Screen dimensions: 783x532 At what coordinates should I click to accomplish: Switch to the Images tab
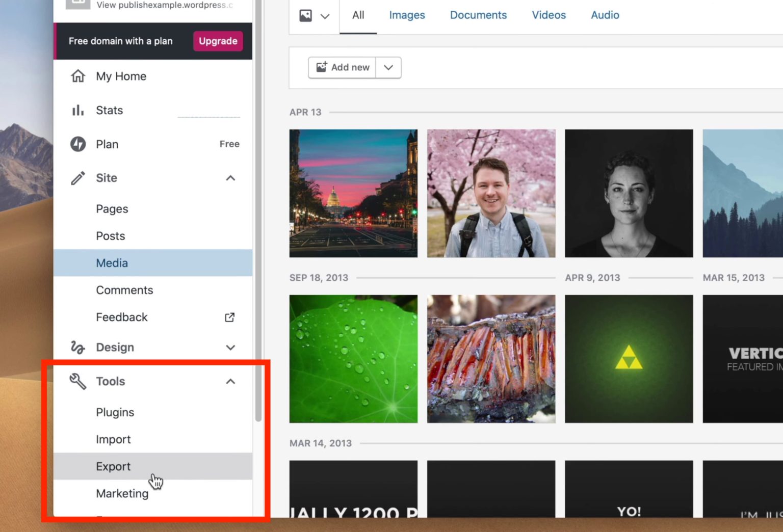click(406, 15)
